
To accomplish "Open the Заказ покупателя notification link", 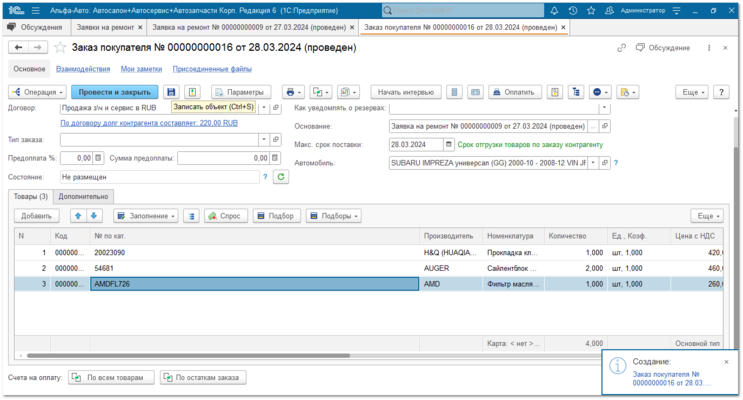I will (x=671, y=378).
